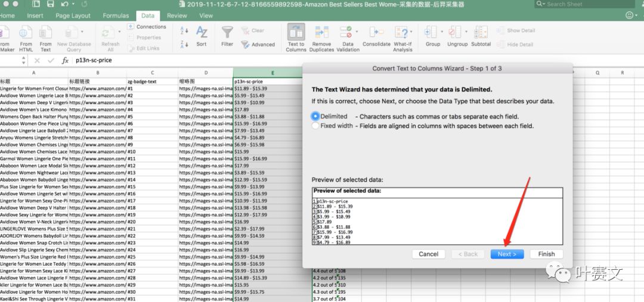Click Next > in the Text Wizard

point(507,254)
